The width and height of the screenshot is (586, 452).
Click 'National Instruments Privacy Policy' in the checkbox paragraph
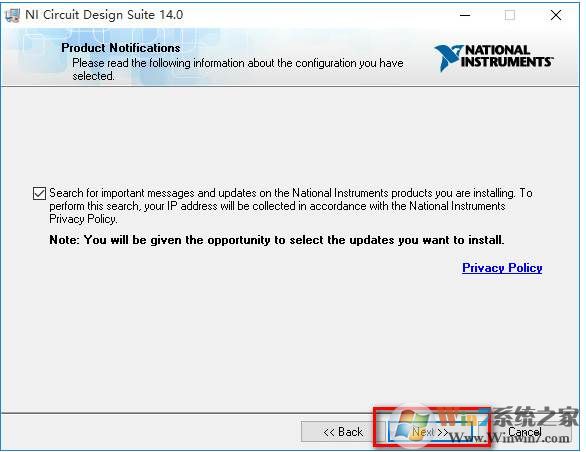tap(457, 206)
